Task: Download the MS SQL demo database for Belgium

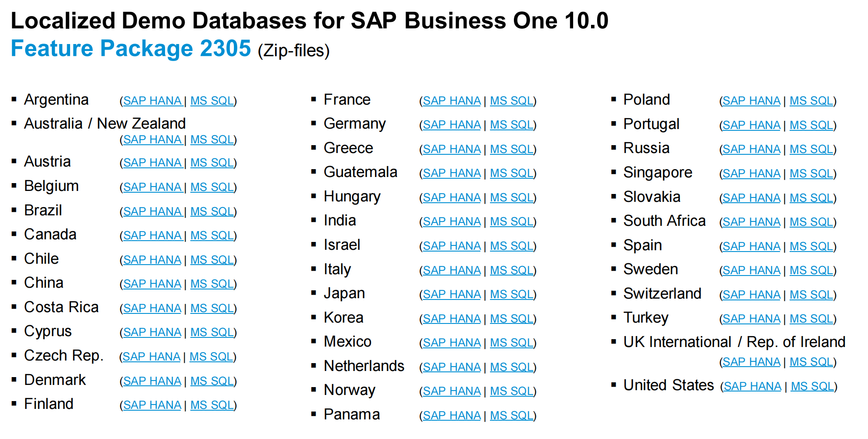Action: [x=212, y=187]
